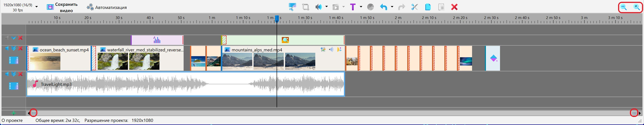Click the Разрешение проекта: 1920x1080 status text
644x125 pixels.
[119, 120]
